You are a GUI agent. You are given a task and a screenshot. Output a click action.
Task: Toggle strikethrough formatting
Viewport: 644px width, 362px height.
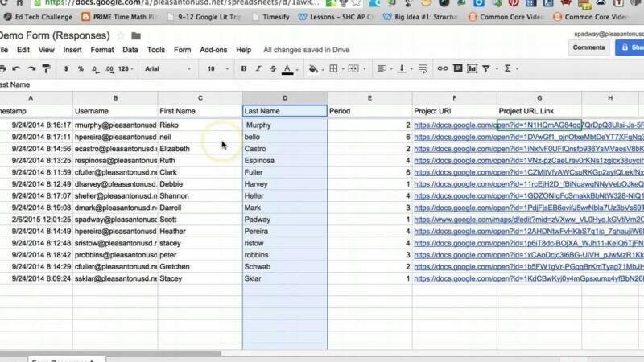(x=272, y=69)
